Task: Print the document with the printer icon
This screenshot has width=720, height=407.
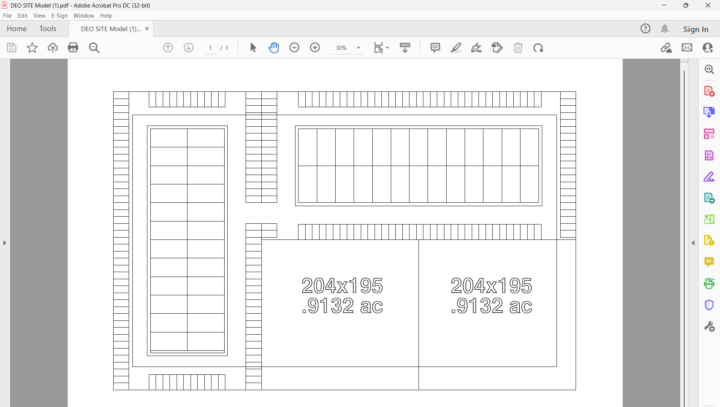Action: pos(73,48)
